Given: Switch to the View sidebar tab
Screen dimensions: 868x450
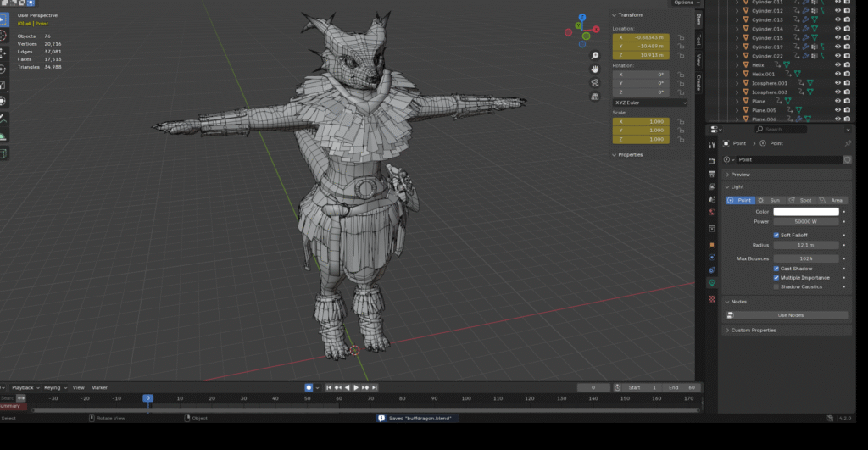Looking at the screenshot, I should pos(699,60).
